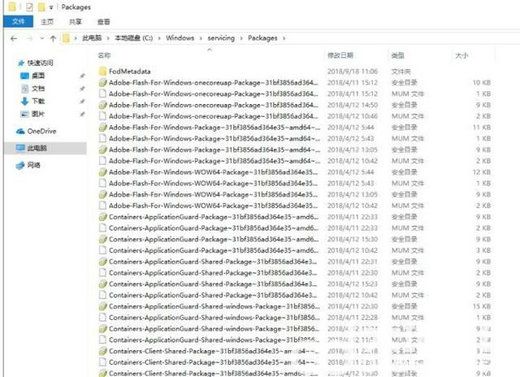The height and width of the screenshot is (377, 520).
Task: Go to 本地磁盘 (C:) in the breadcrumb
Action: [x=134, y=38]
